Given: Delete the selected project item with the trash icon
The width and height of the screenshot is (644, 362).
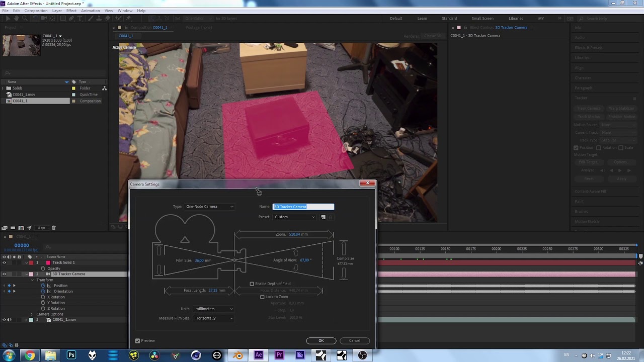Looking at the screenshot, I should click(x=54, y=228).
